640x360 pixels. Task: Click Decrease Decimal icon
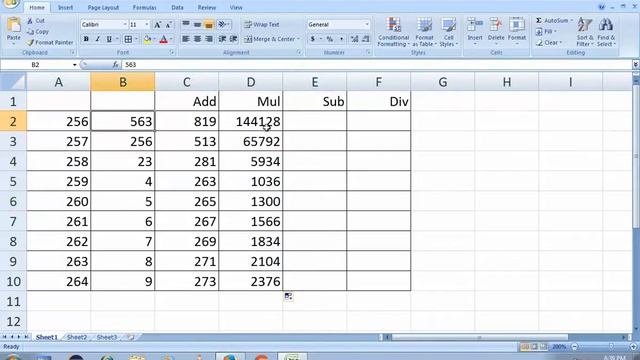(366, 39)
